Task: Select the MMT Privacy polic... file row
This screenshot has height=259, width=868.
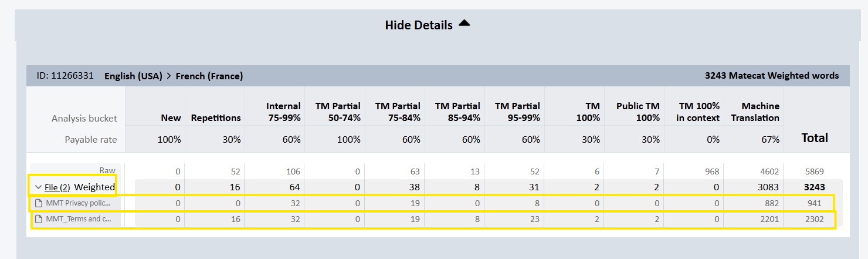Action: click(x=432, y=203)
